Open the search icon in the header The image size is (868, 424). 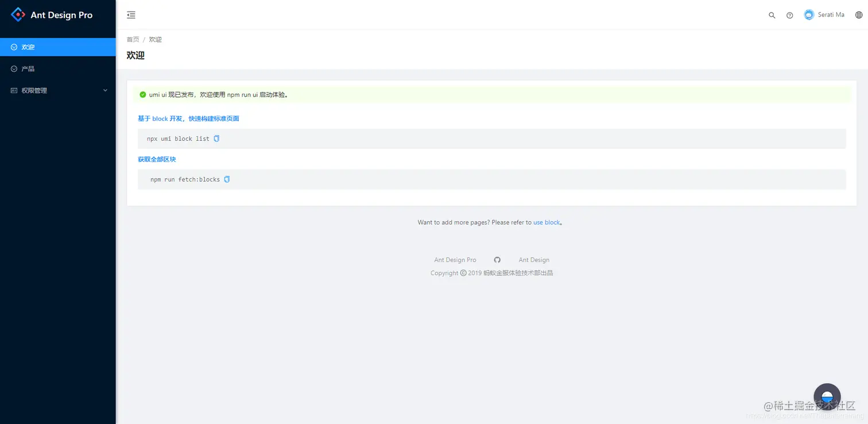772,15
